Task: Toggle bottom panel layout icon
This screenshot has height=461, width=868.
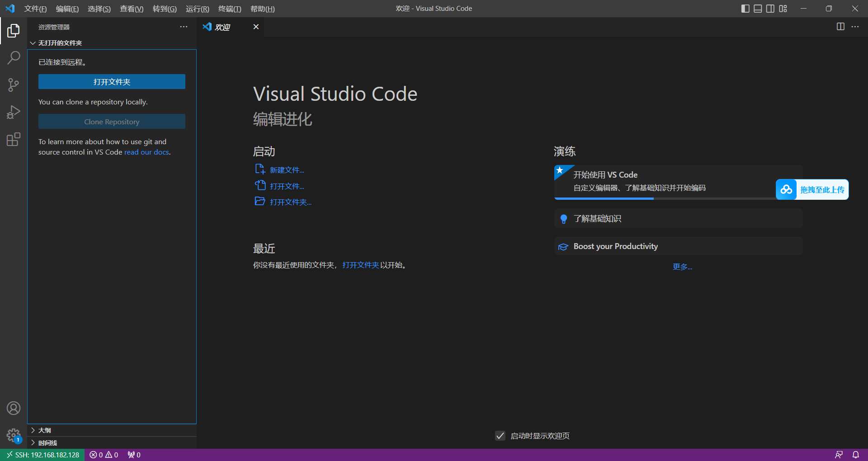Action: [x=758, y=9]
